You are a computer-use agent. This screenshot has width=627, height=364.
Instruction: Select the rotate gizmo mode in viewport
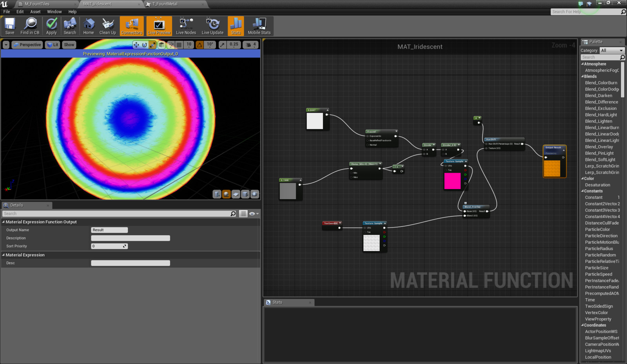pos(144,45)
